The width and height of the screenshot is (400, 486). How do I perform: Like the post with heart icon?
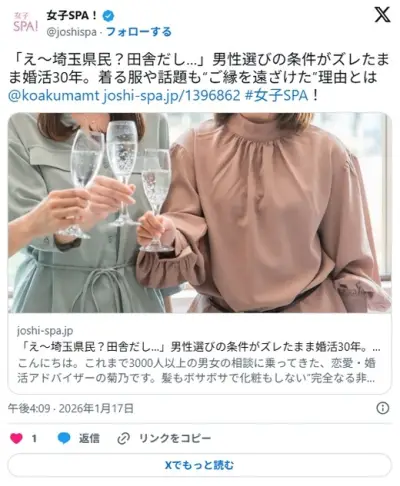click(x=16, y=438)
